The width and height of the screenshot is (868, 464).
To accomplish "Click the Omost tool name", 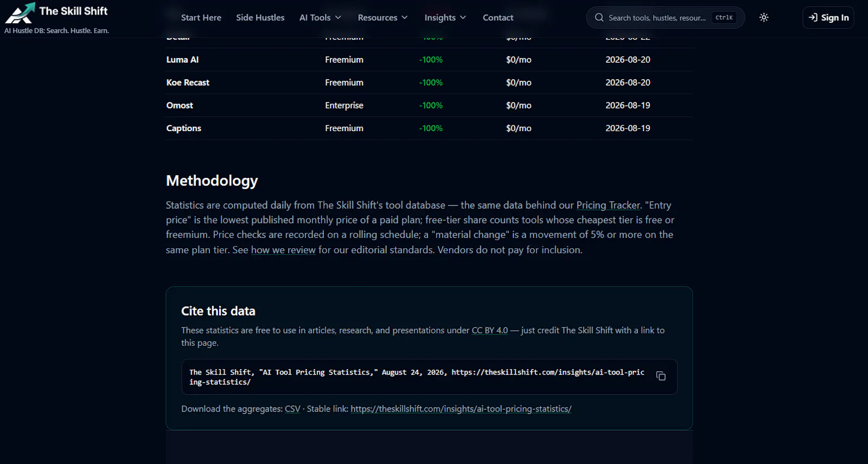I will click(x=180, y=105).
